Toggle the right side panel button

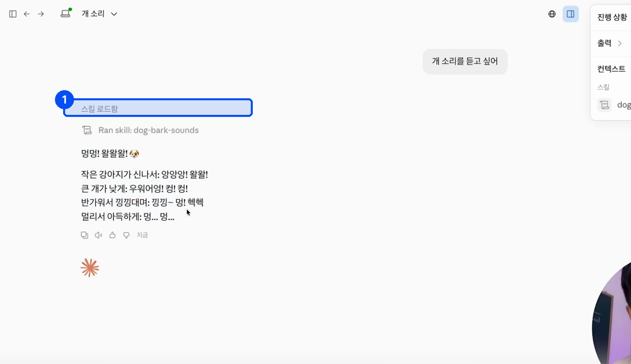point(571,14)
